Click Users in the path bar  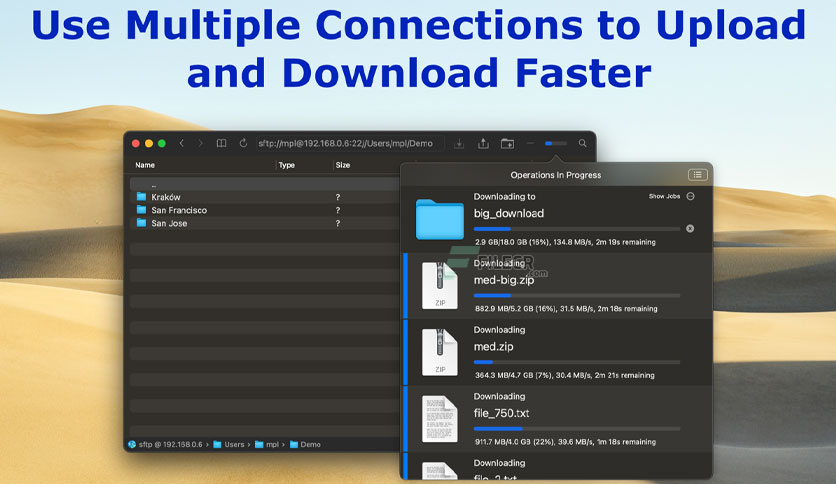234,445
